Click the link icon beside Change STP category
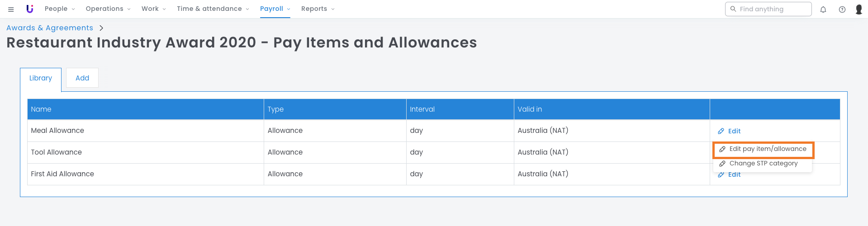 tap(722, 164)
